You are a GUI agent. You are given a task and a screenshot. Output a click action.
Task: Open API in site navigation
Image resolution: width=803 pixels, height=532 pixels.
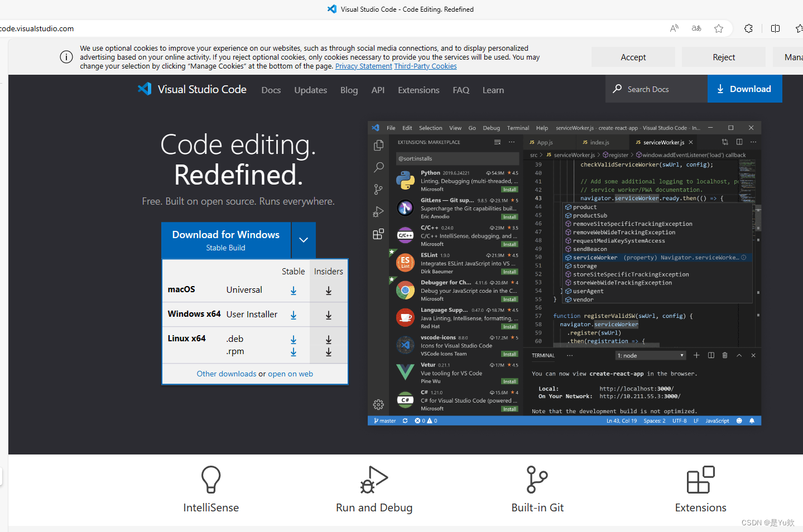tap(378, 90)
